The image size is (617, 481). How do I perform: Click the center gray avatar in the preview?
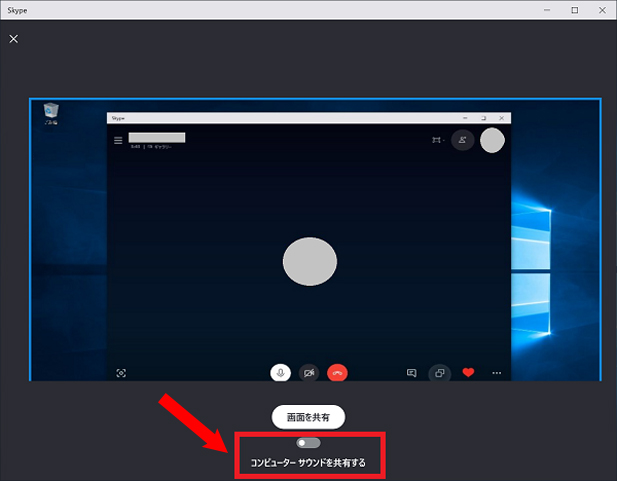[x=310, y=261]
